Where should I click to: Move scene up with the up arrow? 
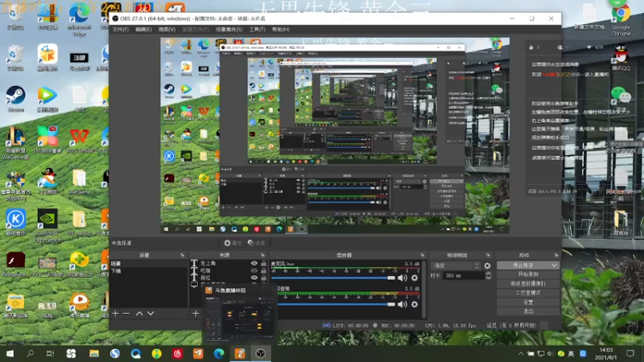pyautogui.click(x=139, y=314)
